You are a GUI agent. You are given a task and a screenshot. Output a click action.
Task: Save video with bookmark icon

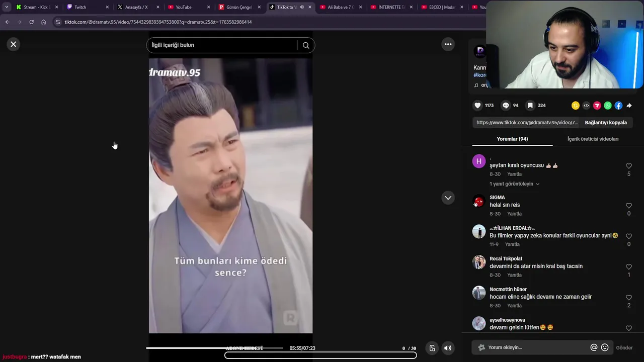pos(530,106)
